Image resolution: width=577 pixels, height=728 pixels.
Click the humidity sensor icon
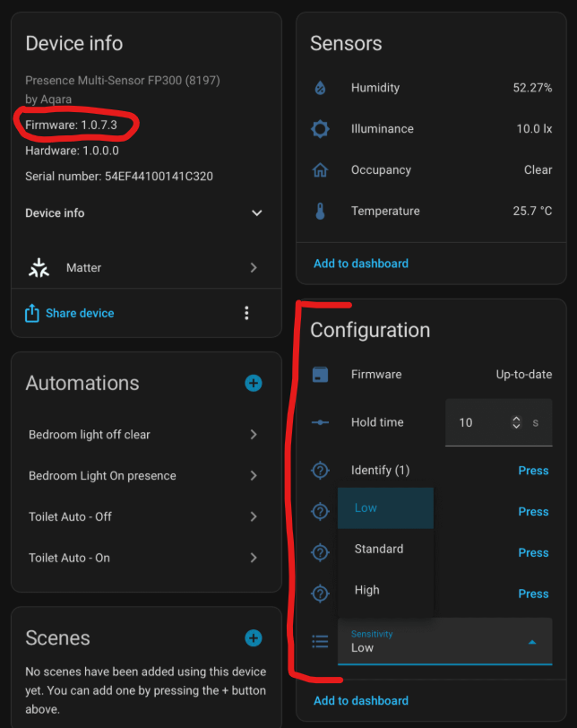tap(320, 88)
